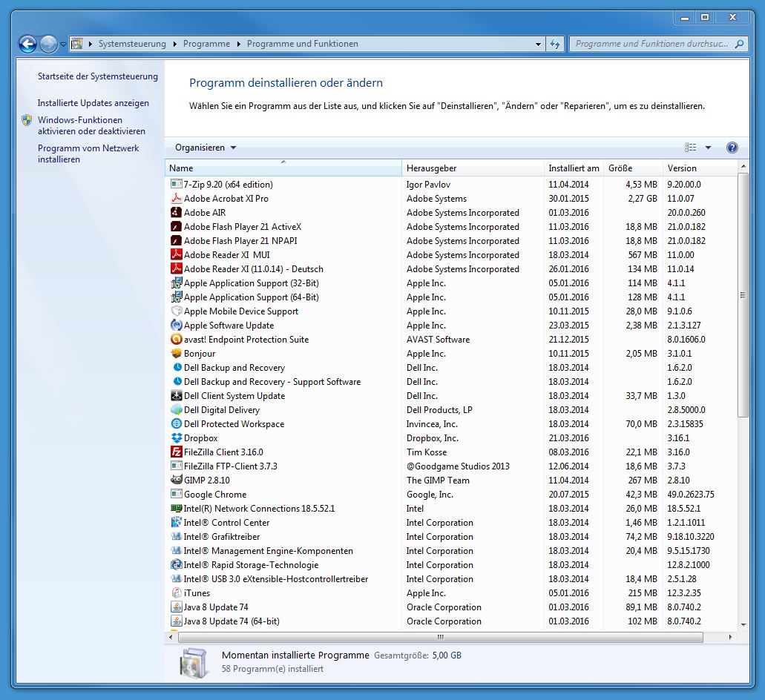Click the Dell Client System Update icon
Screen dimensions: 765x700
pyautogui.click(x=176, y=396)
